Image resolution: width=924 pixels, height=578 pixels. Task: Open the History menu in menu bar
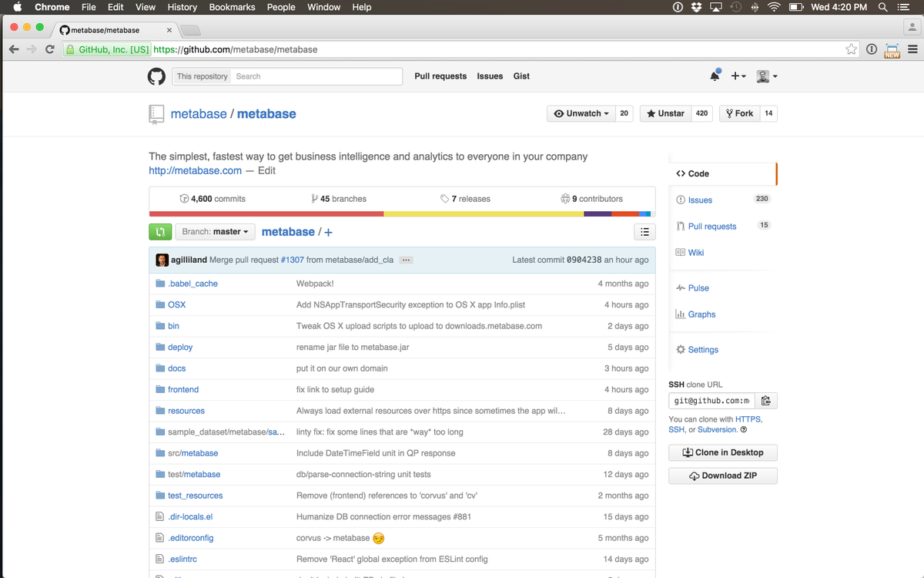tap(182, 7)
